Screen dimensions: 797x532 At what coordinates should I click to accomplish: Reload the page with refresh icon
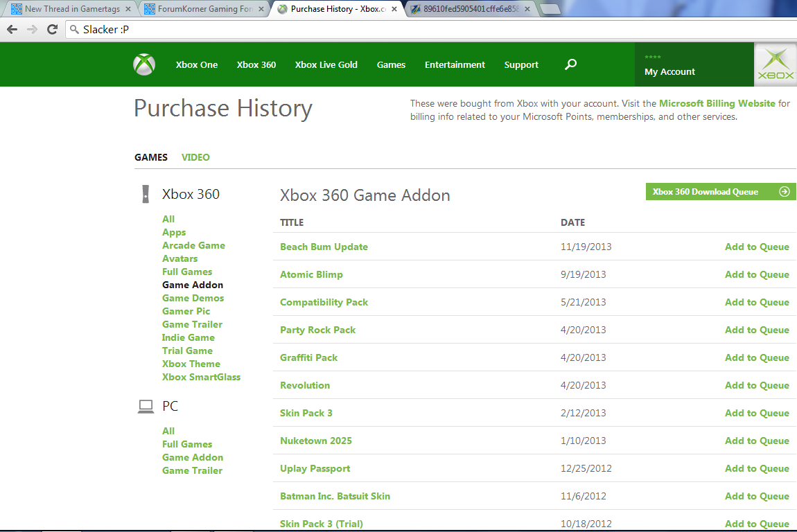pos(52,30)
